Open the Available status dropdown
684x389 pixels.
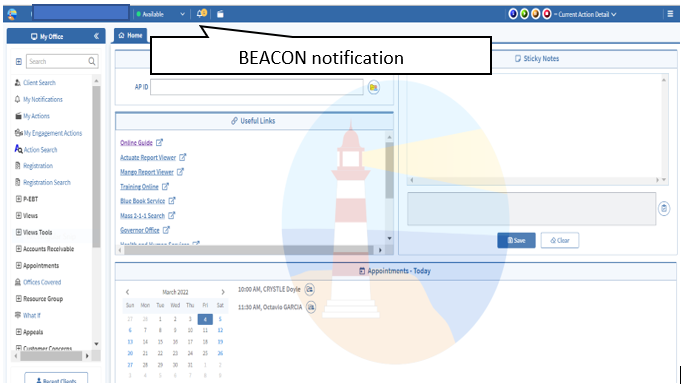pos(161,14)
